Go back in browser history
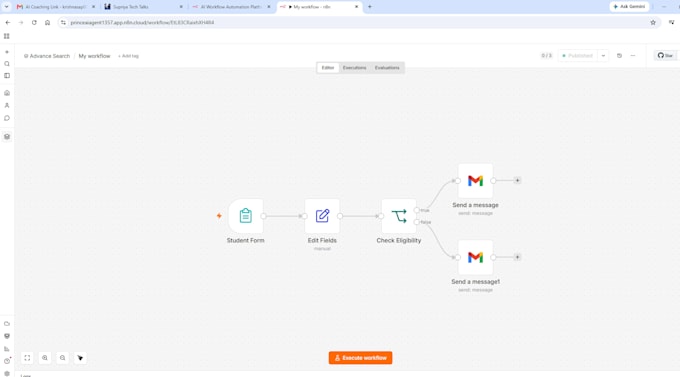 click(8, 23)
